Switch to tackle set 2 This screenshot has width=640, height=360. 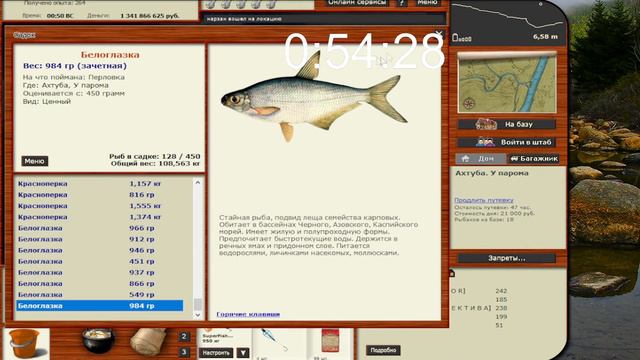[x=184, y=336]
